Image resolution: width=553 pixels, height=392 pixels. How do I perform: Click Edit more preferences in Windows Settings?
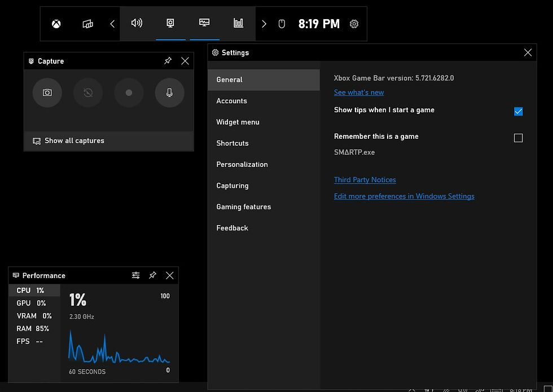404,196
